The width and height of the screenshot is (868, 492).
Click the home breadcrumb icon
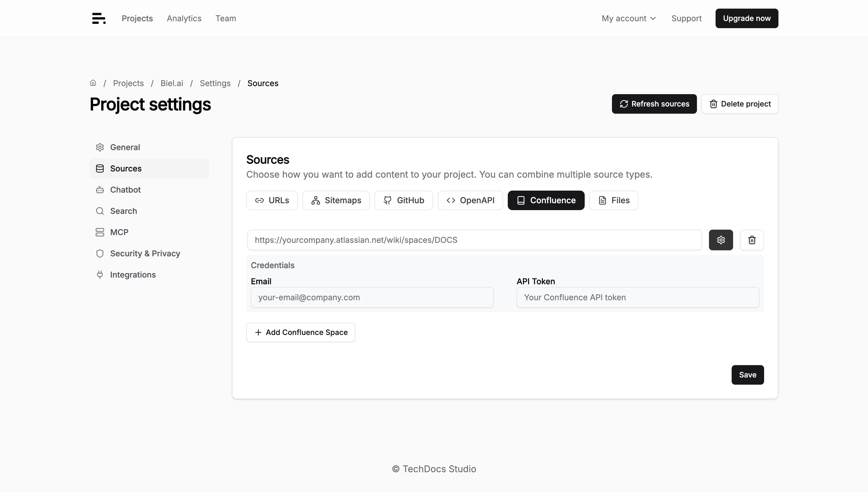(x=93, y=83)
